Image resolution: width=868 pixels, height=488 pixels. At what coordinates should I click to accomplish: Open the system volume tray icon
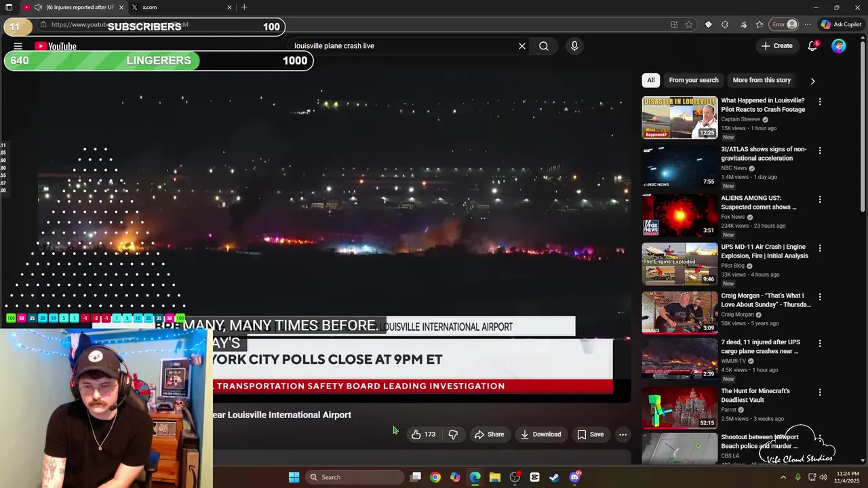click(823, 477)
